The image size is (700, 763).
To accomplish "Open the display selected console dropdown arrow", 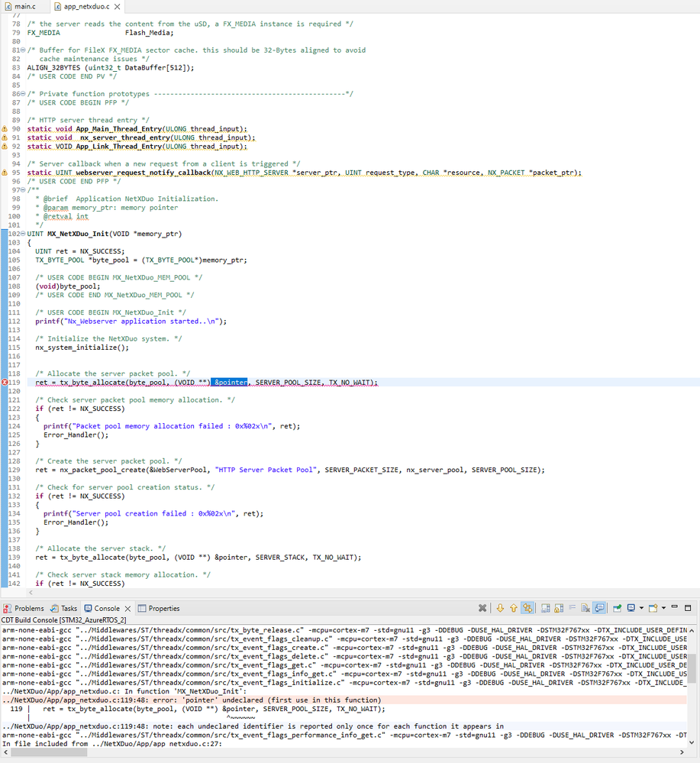I will click(x=641, y=608).
